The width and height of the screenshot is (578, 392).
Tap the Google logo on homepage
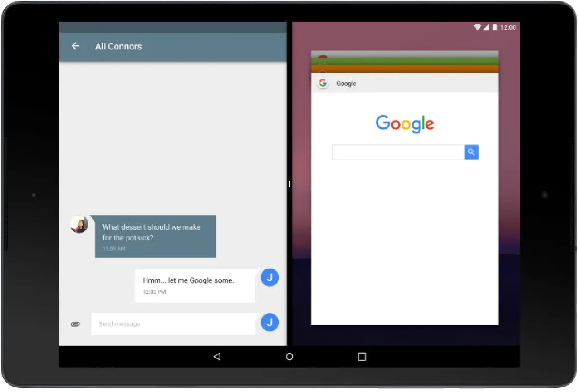(405, 124)
